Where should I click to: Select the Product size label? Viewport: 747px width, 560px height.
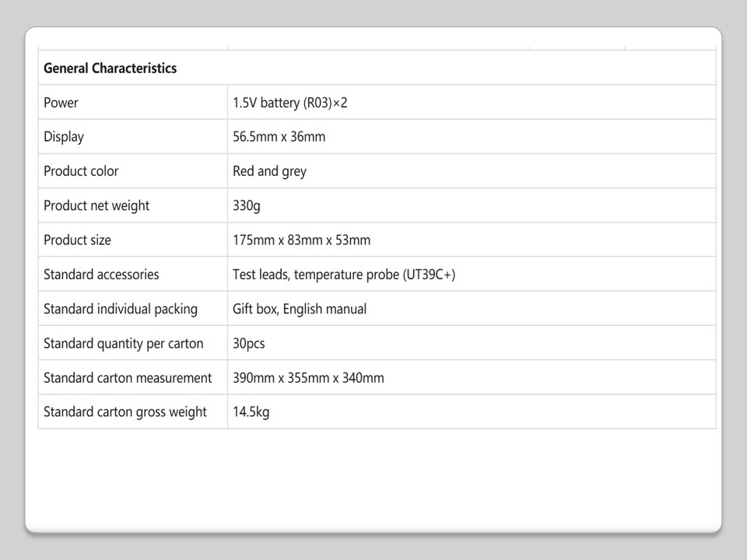click(x=77, y=240)
